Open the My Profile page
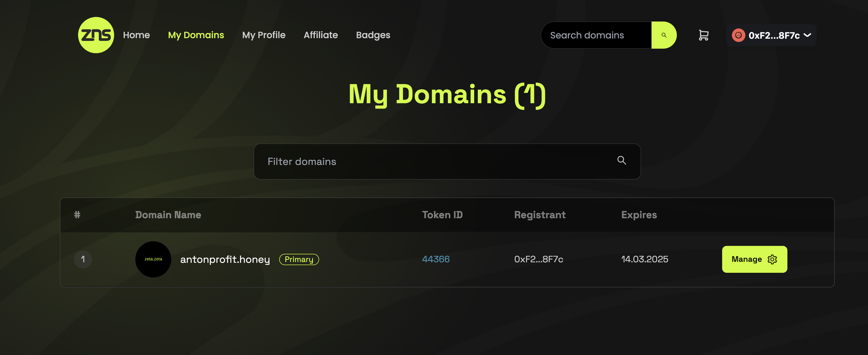Screen dimensions: 868x355 point(264,35)
